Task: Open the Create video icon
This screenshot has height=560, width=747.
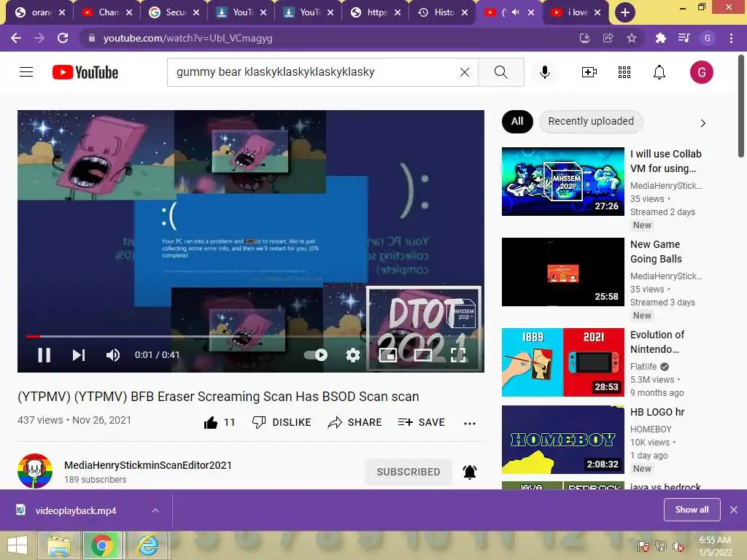Action: [x=589, y=72]
